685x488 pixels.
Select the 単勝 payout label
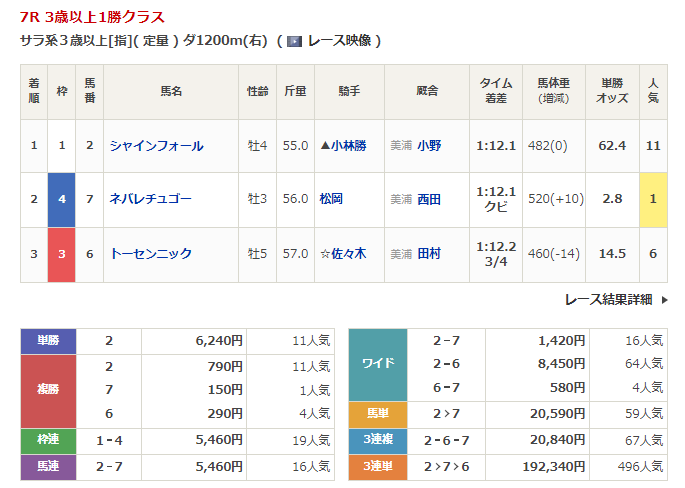(48, 340)
